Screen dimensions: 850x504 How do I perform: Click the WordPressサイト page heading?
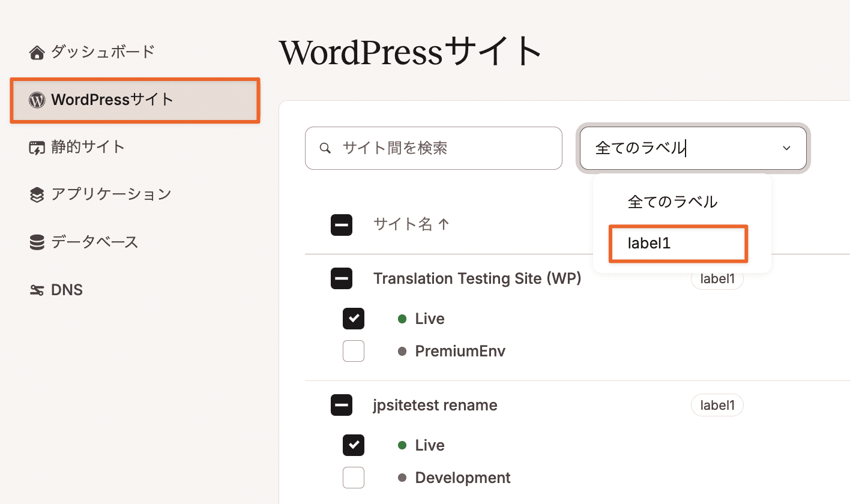pyautogui.click(x=411, y=52)
